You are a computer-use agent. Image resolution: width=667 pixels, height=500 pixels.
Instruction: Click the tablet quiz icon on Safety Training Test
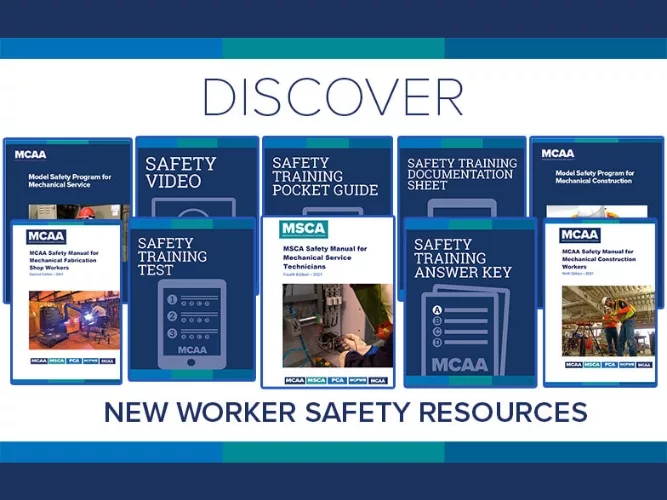192,324
